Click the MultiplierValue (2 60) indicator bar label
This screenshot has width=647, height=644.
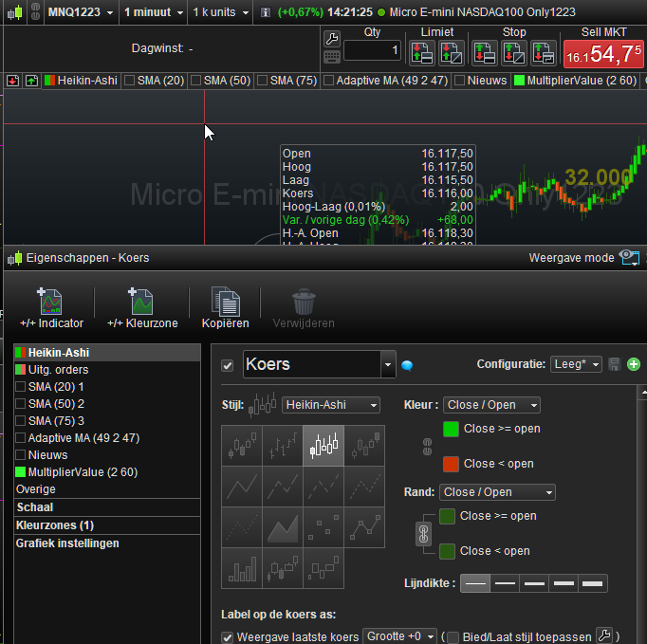[x=582, y=81]
